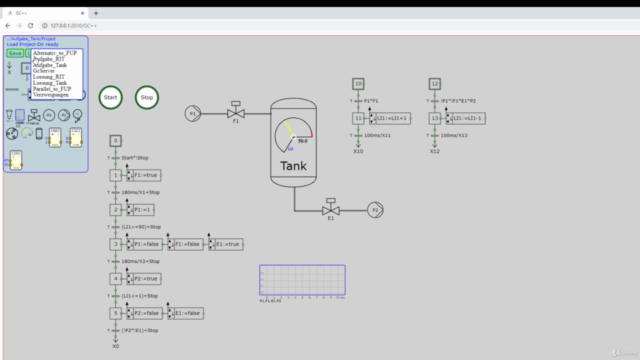
Task: Go back in browser history
Action: (8, 25)
